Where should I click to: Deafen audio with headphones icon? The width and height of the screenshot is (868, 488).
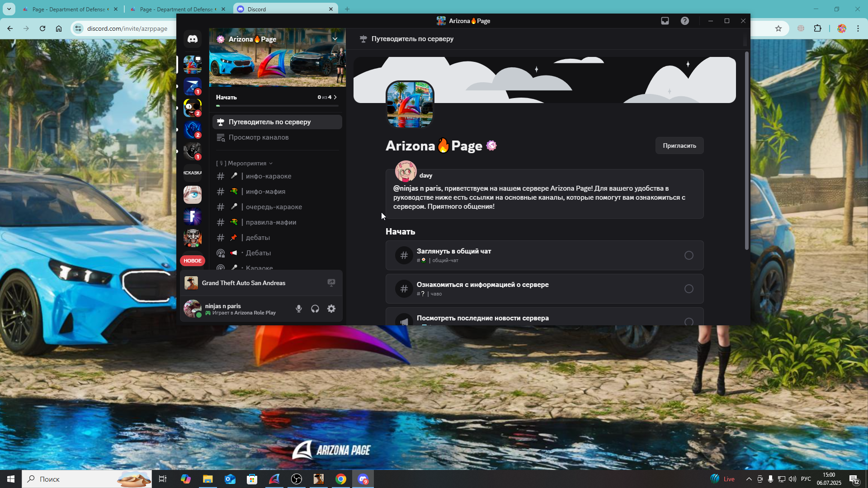315,309
